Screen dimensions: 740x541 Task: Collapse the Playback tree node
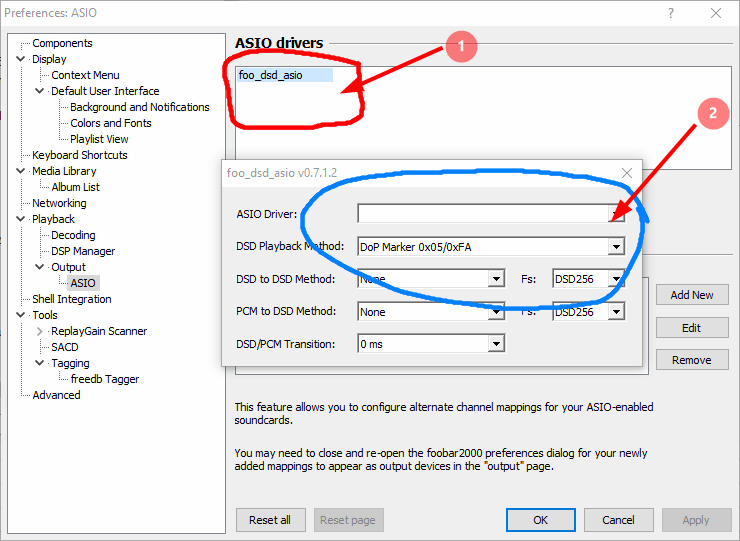20,219
